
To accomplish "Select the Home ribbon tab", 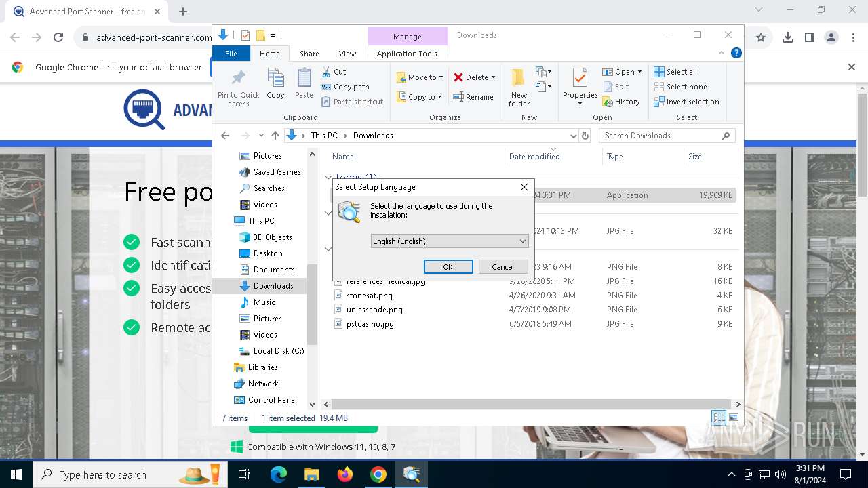I will (x=269, y=54).
